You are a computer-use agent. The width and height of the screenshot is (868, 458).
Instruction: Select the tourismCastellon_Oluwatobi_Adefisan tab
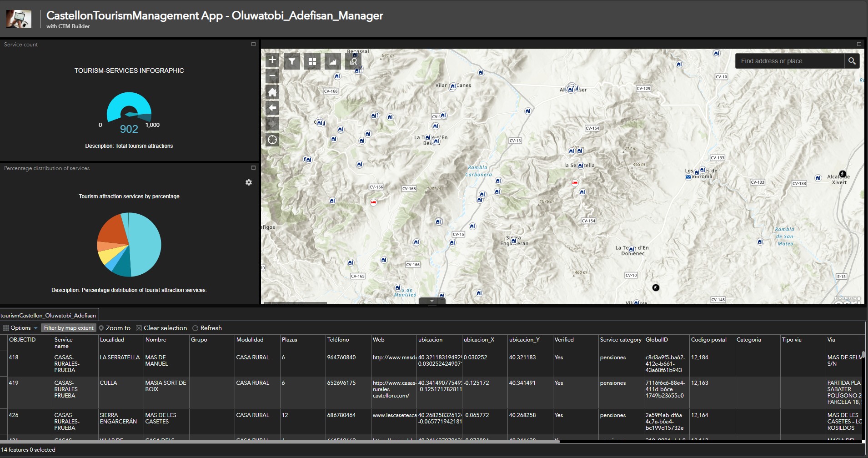(49, 315)
